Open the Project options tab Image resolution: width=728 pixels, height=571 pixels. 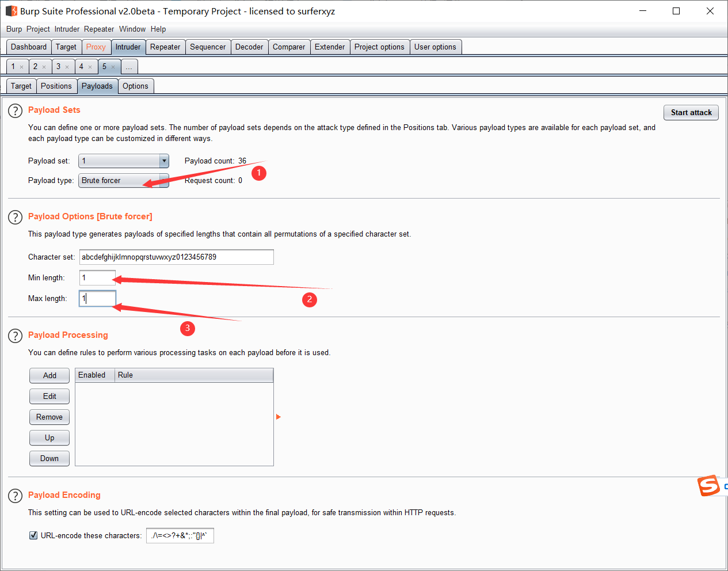point(379,47)
